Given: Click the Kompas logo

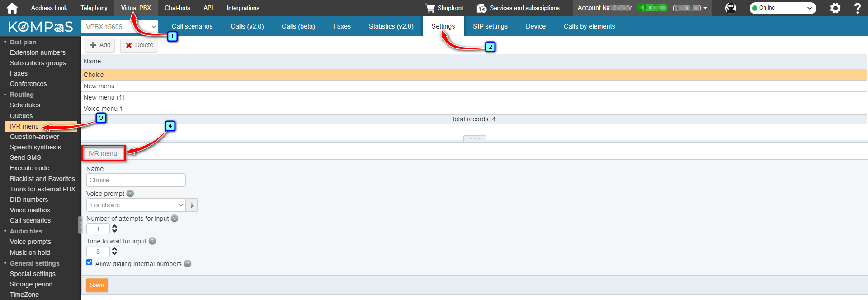Looking at the screenshot, I should (40, 27).
